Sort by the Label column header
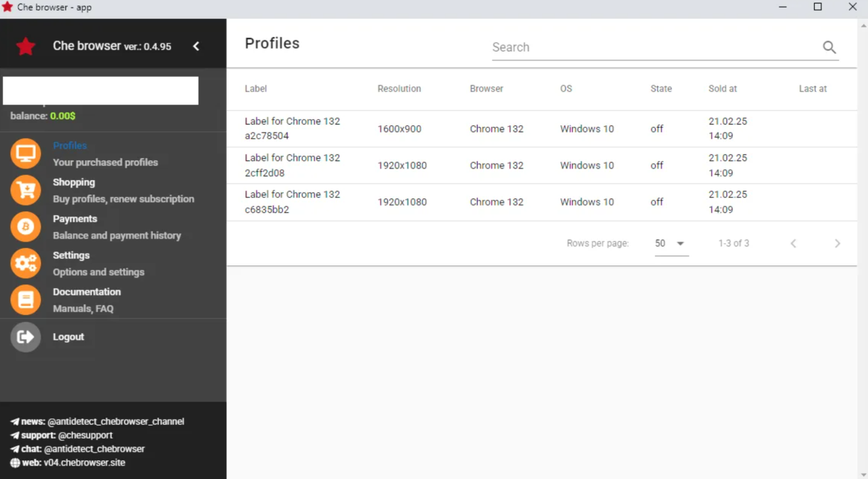Screen dimensions: 868x479 tap(256, 89)
